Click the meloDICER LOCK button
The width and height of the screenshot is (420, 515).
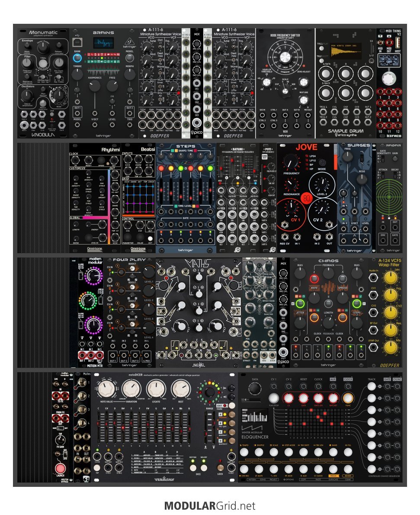pos(220,467)
